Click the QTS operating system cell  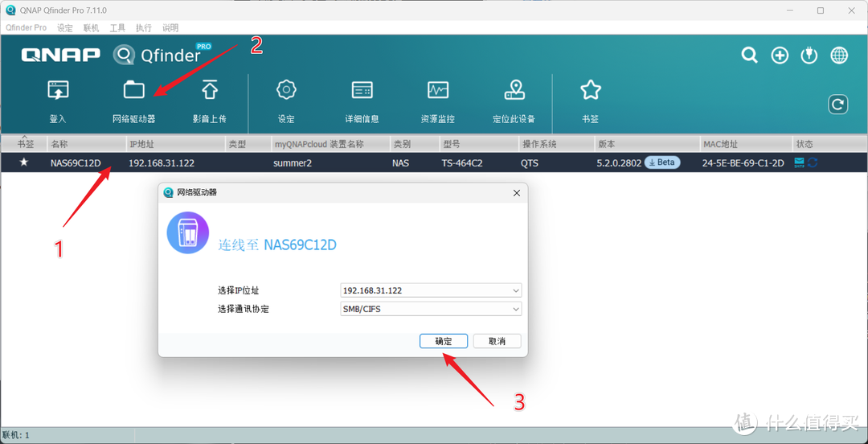530,163
